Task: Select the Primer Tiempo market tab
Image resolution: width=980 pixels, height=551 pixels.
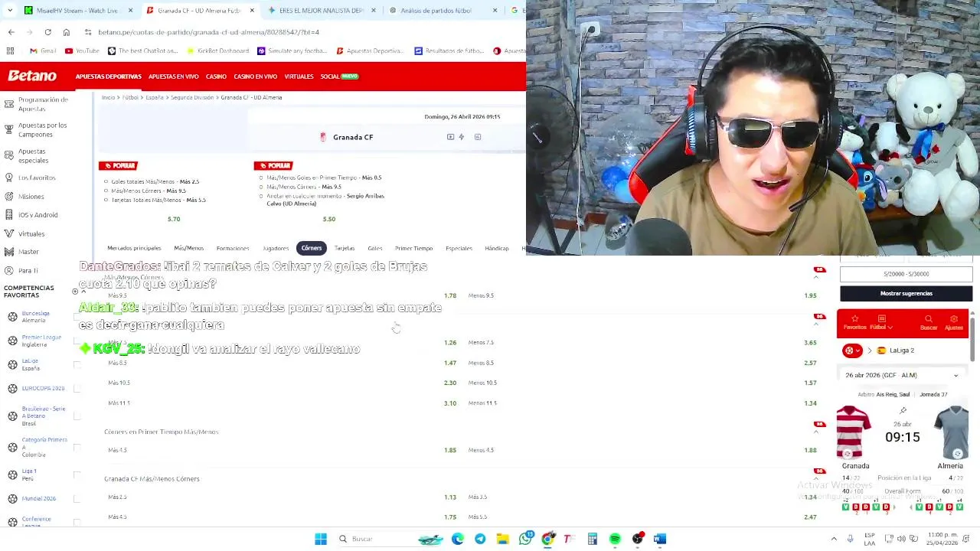Action: click(x=413, y=248)
